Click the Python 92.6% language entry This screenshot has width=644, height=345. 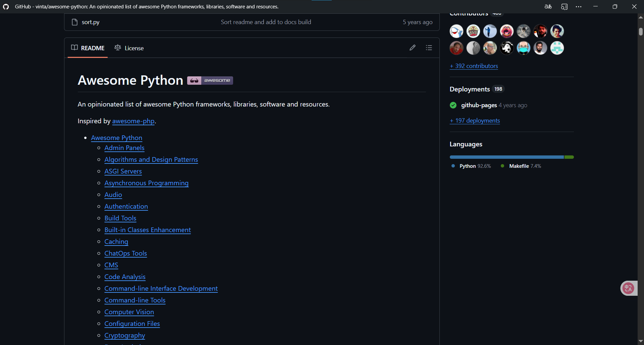[x=471, y=166]
